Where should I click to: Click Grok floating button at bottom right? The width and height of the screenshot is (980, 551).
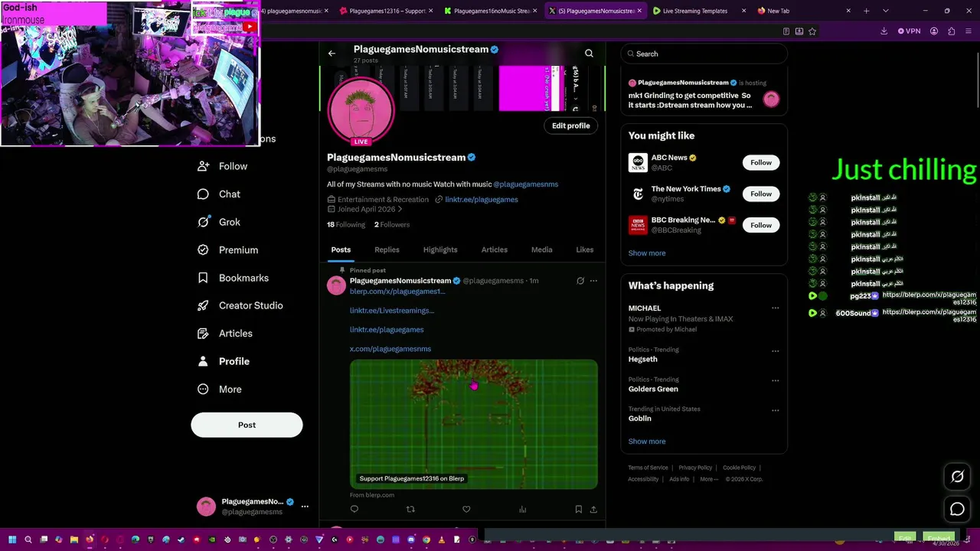click(x=957, y=477)
